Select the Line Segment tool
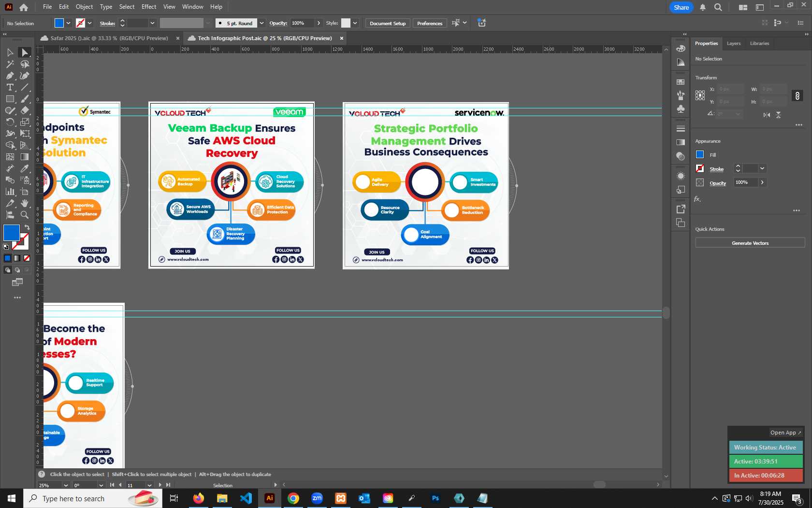812x508 pixels. tap(25, 87)
